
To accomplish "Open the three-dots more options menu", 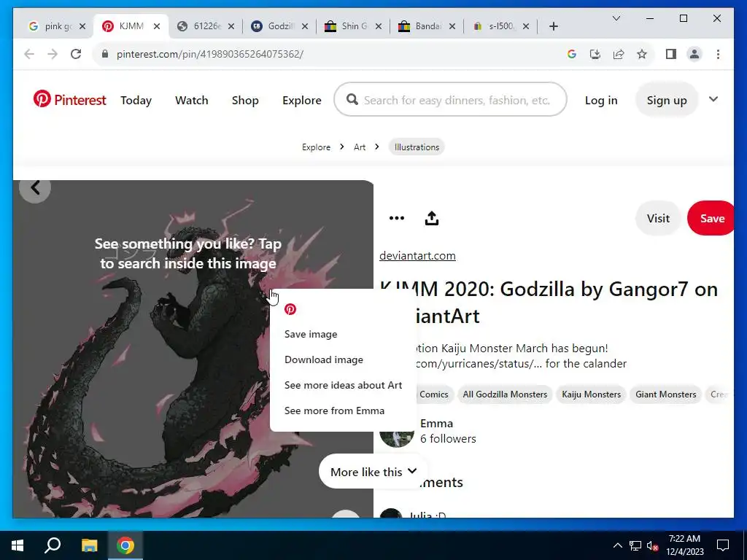I will 396,218.
